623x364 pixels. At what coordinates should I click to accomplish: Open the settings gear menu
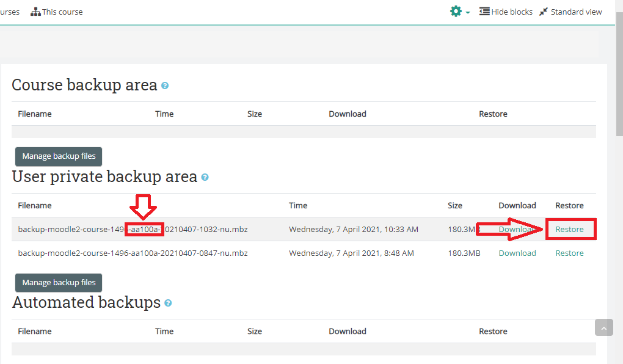[x=456, y=12]
